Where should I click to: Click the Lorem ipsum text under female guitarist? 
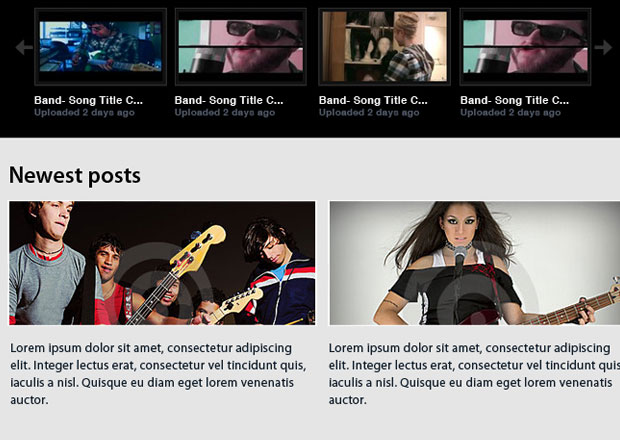tap(474, 374)
